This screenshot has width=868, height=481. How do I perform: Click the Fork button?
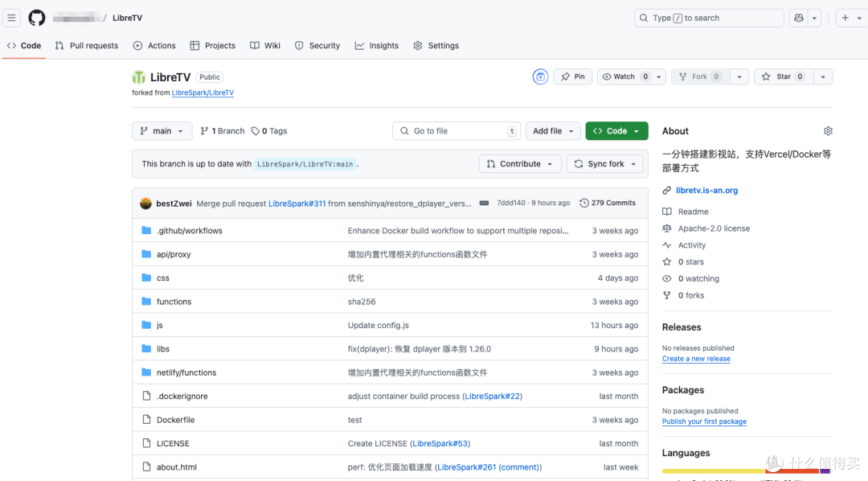(700, 76)
